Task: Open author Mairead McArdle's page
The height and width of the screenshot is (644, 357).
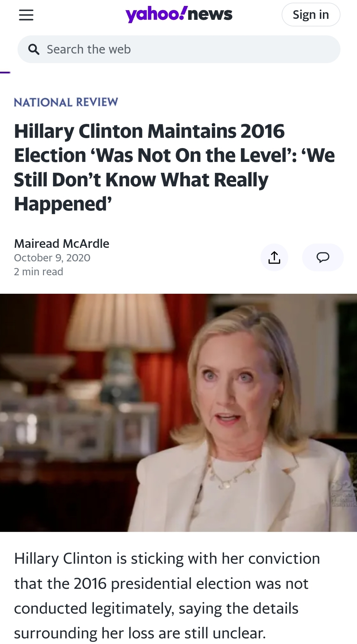Action: click(x=61, y=244)
